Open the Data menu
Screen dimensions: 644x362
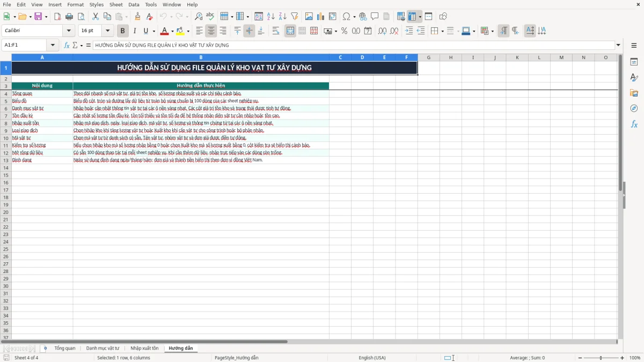134,4
